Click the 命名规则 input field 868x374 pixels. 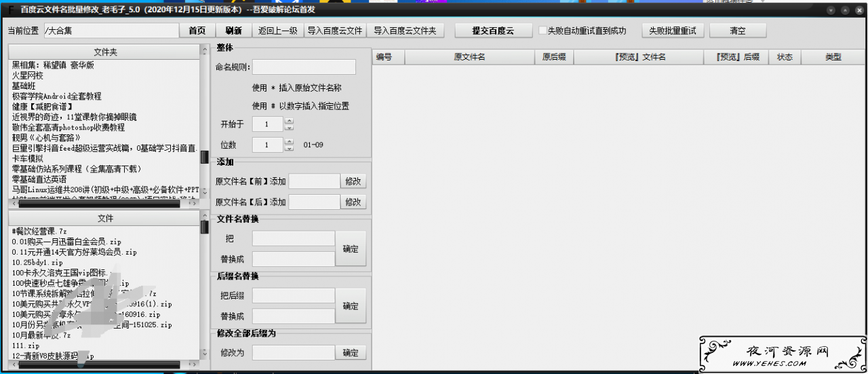[x=304, y=67]
